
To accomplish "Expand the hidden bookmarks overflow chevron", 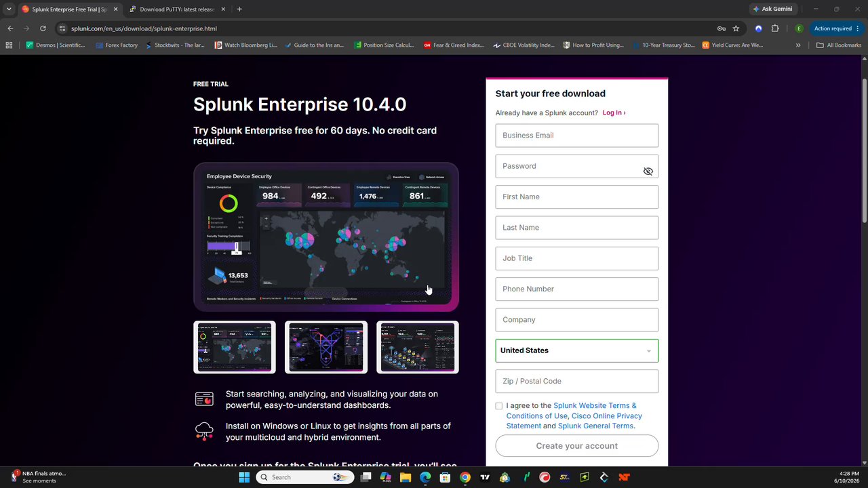I will point(798,45).
